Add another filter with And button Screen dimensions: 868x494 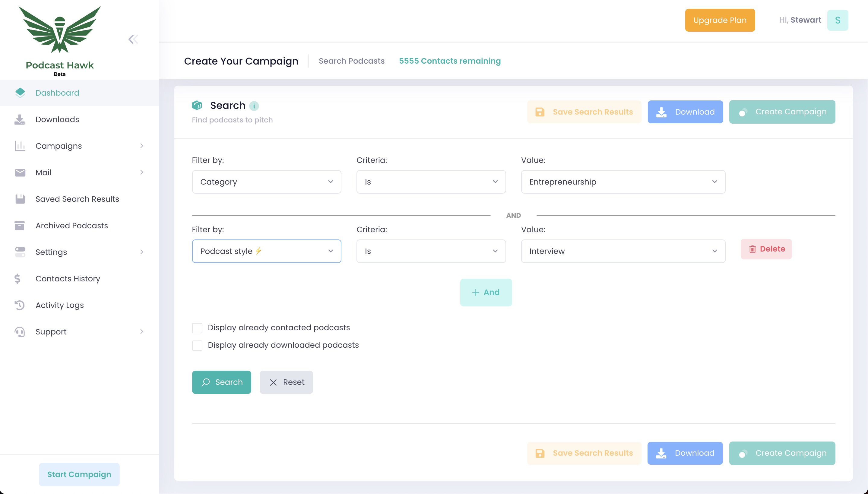486,293
